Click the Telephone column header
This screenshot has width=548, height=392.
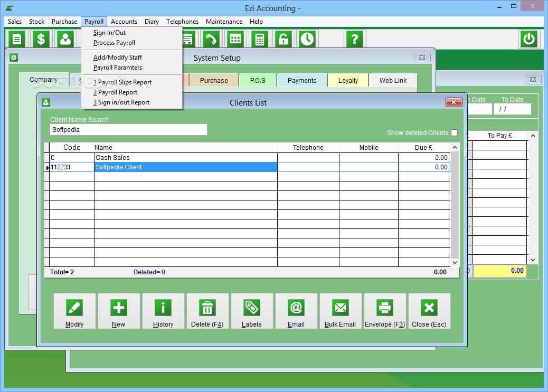click(308, 147)
